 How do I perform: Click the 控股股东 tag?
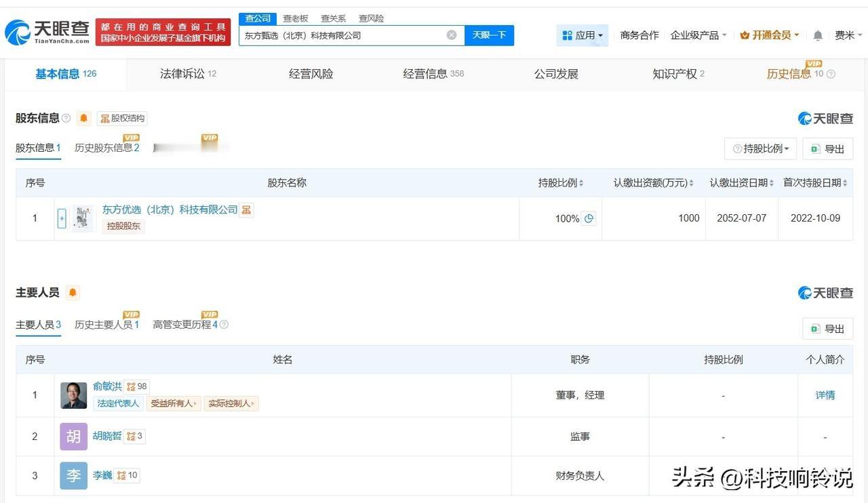pyautogui.click(x=123, y=226)
